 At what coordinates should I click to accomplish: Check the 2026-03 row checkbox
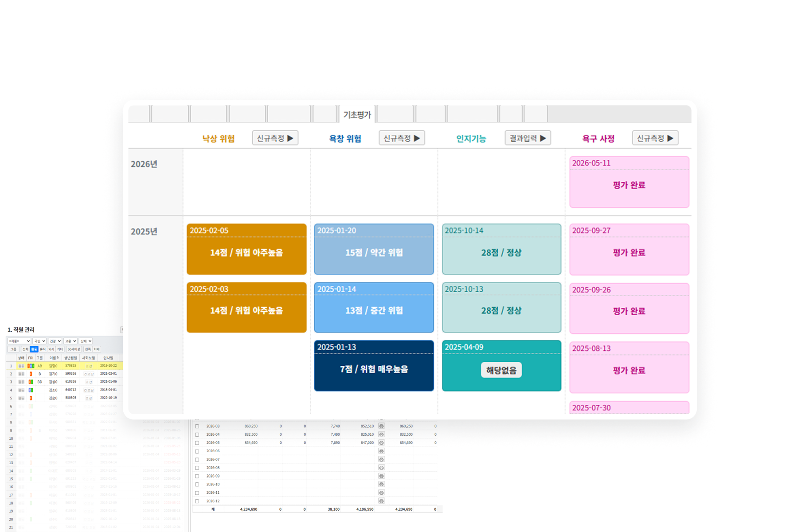coord(197,426)
